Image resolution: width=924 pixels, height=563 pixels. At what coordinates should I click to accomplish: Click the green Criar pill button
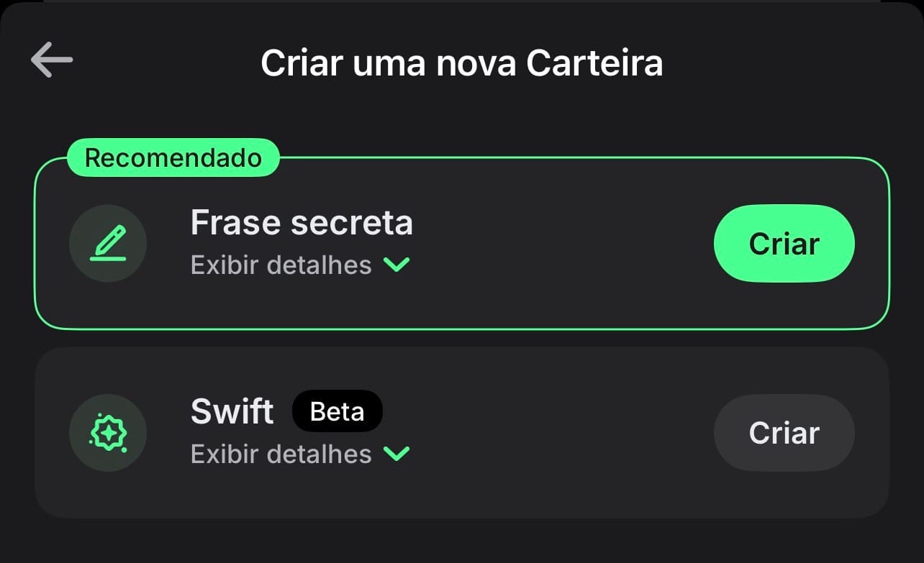[x=784, y=243]
